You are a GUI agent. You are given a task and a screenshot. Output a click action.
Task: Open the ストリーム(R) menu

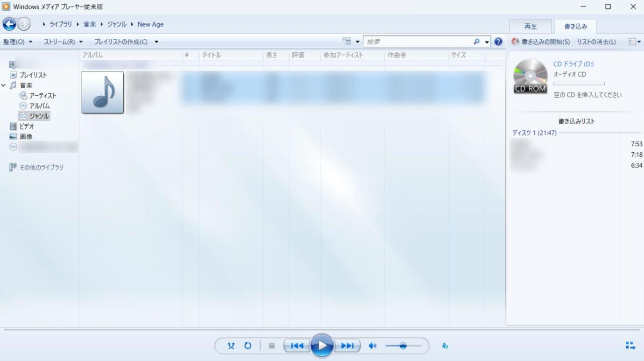point(64,42)
